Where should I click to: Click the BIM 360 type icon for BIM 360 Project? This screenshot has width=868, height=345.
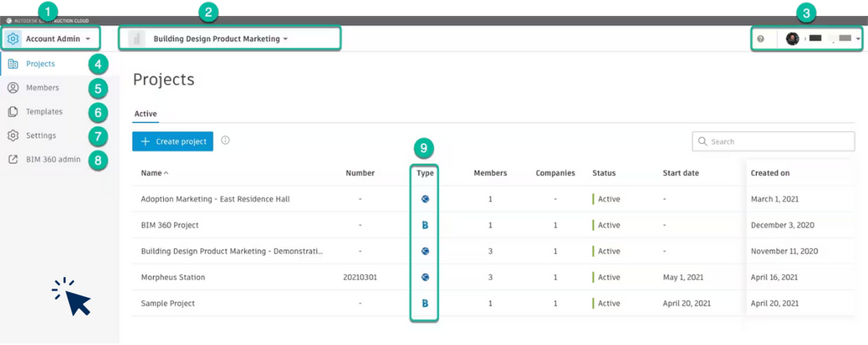click(425, 226)
